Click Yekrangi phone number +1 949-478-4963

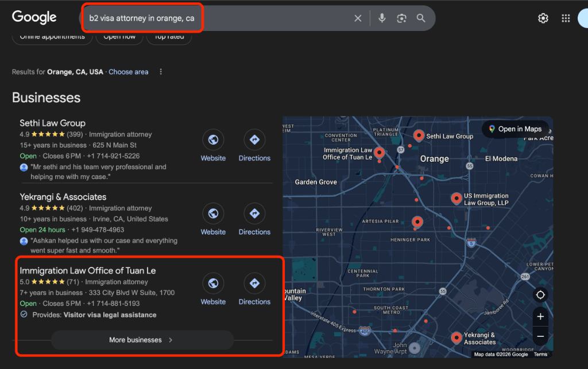pyautogui.click(x=98, y=230)
